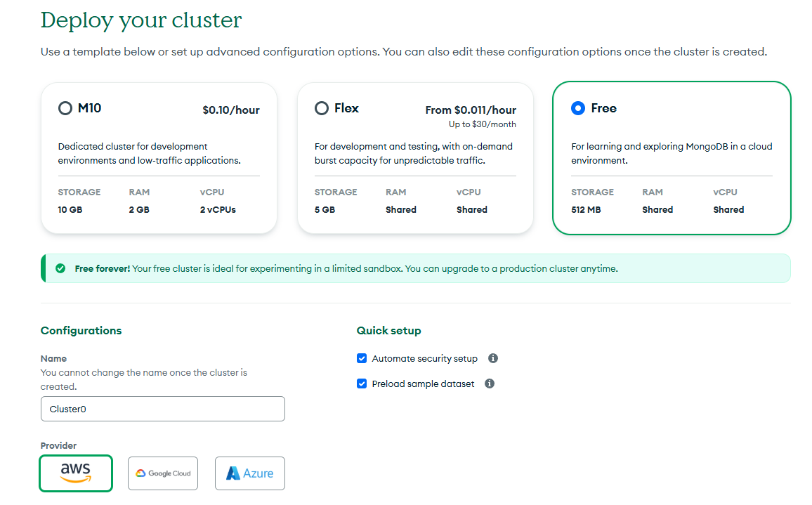Click the 2 vCPUs value
This screenshot has width=812, height=505.
click(218, 210)
